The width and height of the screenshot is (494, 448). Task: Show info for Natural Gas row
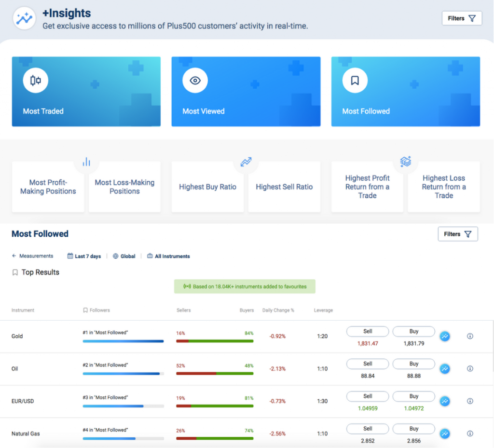[470, 434]
